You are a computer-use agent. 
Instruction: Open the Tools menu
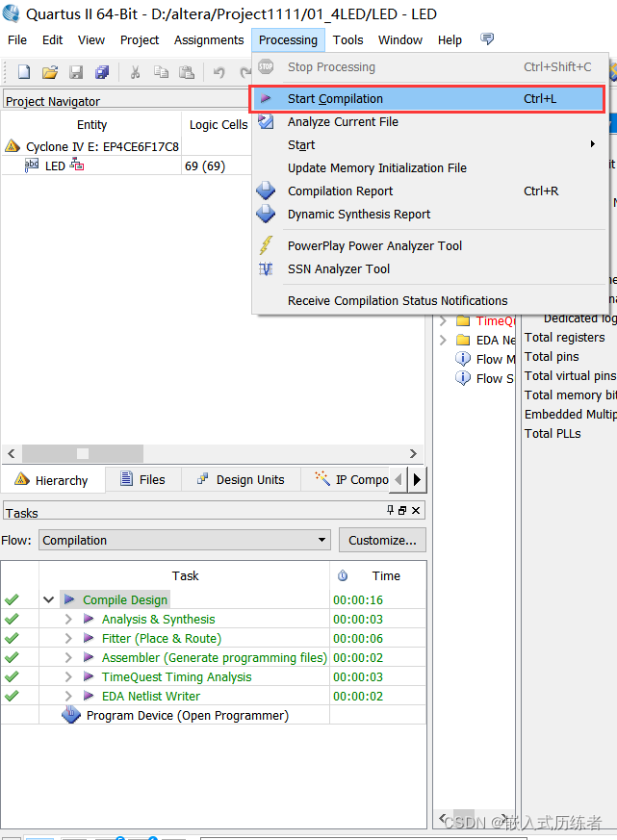(x=347, y=40)
